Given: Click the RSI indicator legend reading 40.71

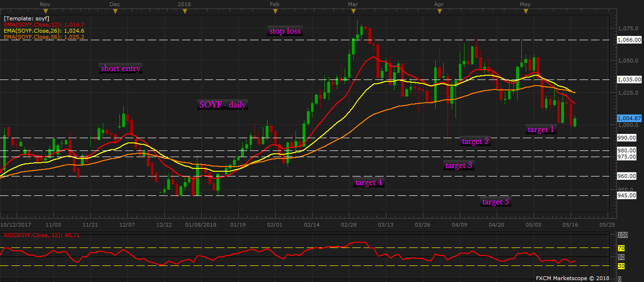Looking at the screenshot, I should 42,234.
